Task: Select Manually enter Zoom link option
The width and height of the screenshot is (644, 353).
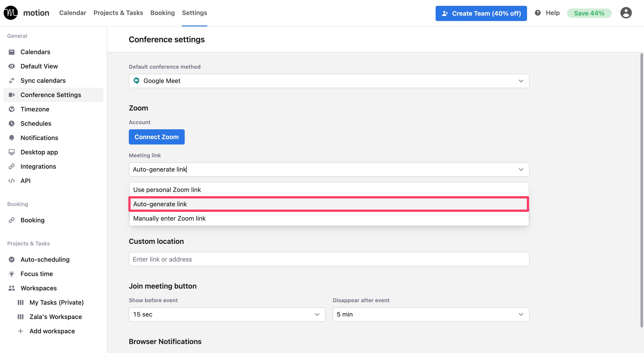Action: click(x=329, y=218)
